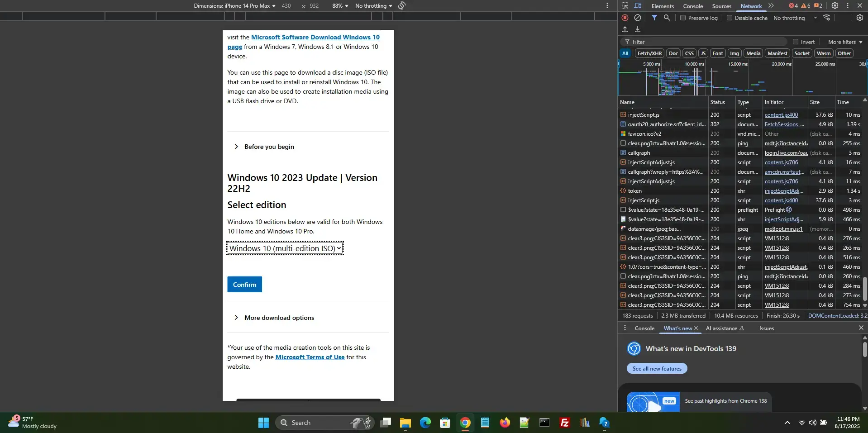Open the AI assistance drawer tab
The width and height of the screenshot is (868, 433).
725,328
